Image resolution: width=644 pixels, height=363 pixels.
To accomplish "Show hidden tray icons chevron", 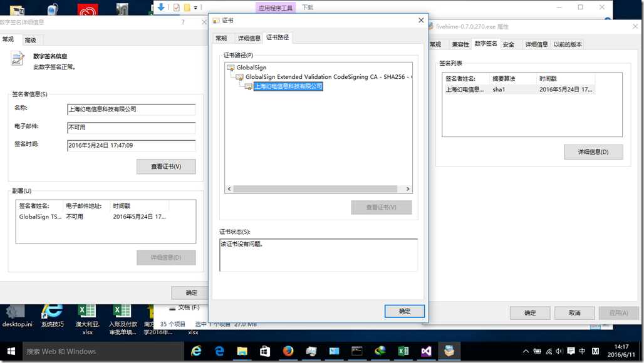I will point(526,351).
